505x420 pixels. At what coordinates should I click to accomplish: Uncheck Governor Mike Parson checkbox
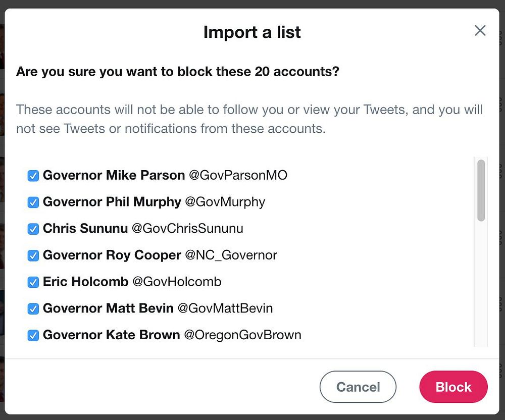point(33,176)
